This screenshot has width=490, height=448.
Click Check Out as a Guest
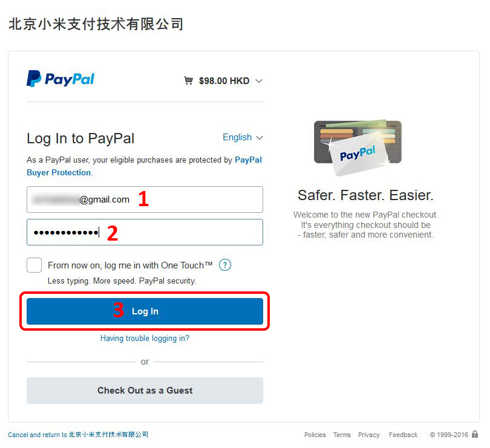coord(145,391)
